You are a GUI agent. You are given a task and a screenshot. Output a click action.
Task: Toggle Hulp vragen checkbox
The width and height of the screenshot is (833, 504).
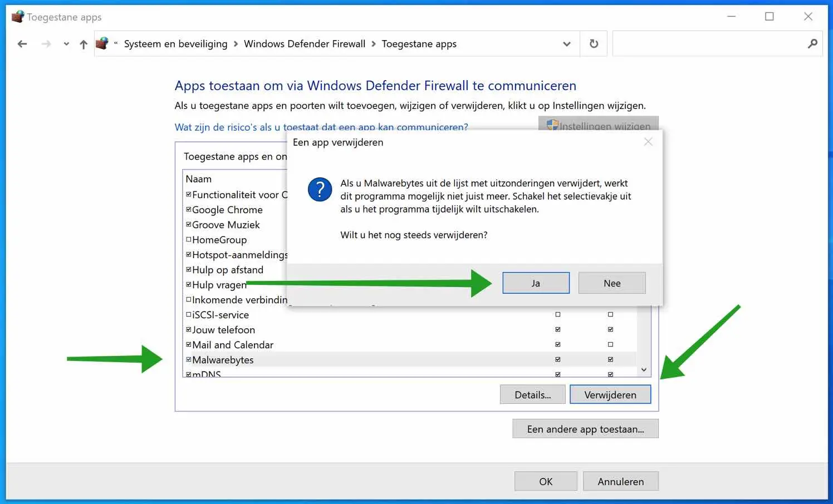(x=188, y=284)
